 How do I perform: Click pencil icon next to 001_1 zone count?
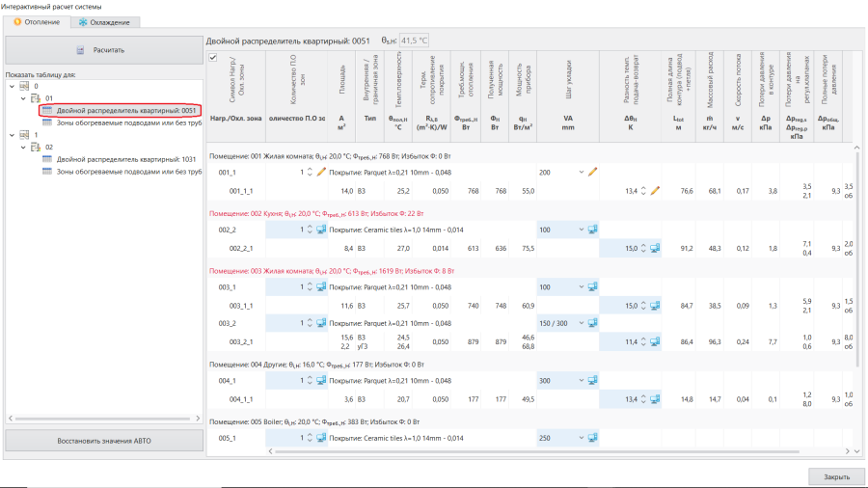click(x=321, y=172)
